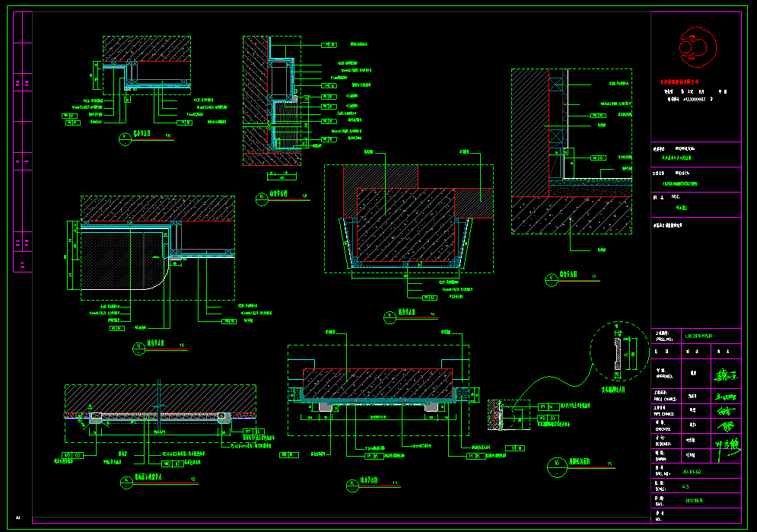Select the bottom signature in title block
The image size is (757, 532).
click(726, 449)
